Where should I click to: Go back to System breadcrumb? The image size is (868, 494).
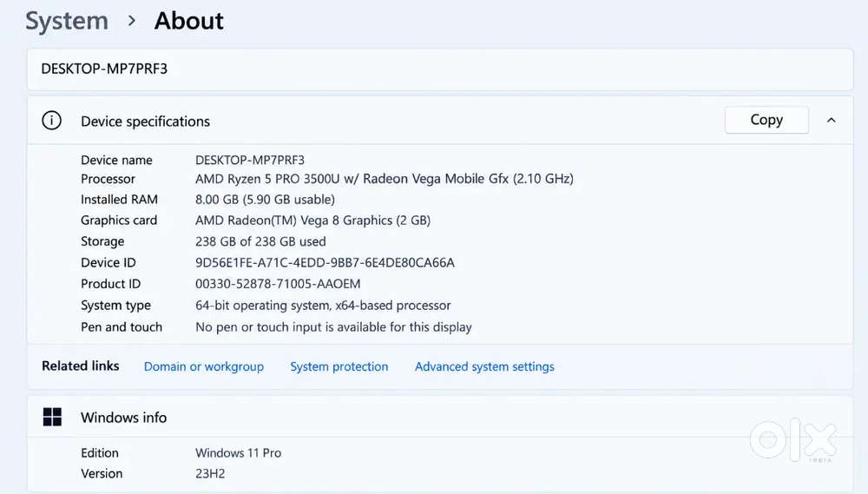[67, 22]
